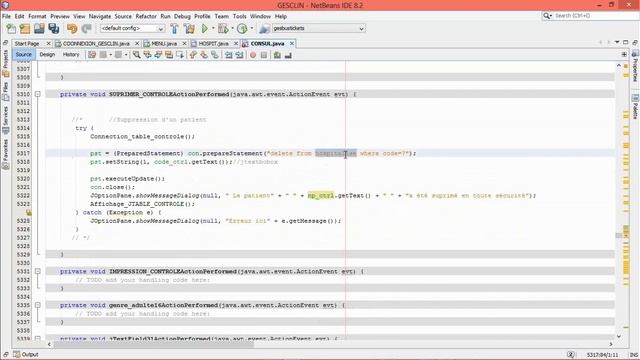Viewport: 640px width, 360px height.
Task: Select the Start Page tab
Action: click(27, 43)
